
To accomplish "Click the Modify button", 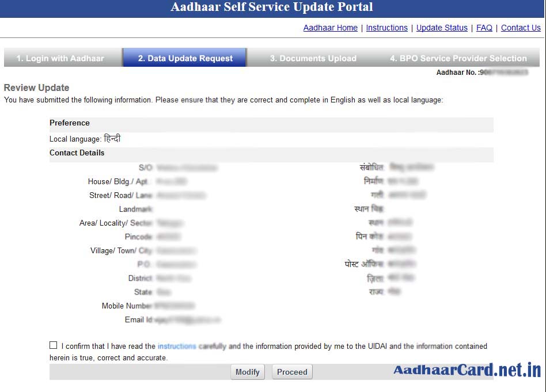I will 248,372.
